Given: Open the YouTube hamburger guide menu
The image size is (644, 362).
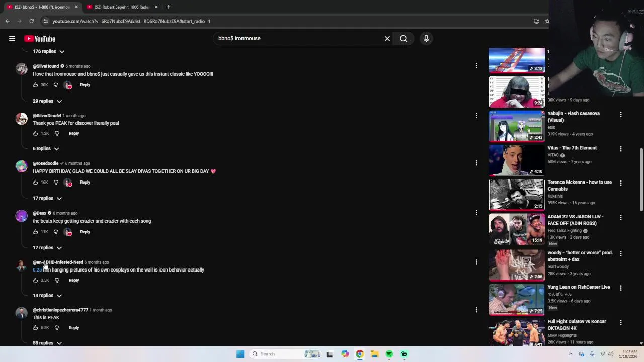Looking at the screenshot, I should click(x=12, y=39).
